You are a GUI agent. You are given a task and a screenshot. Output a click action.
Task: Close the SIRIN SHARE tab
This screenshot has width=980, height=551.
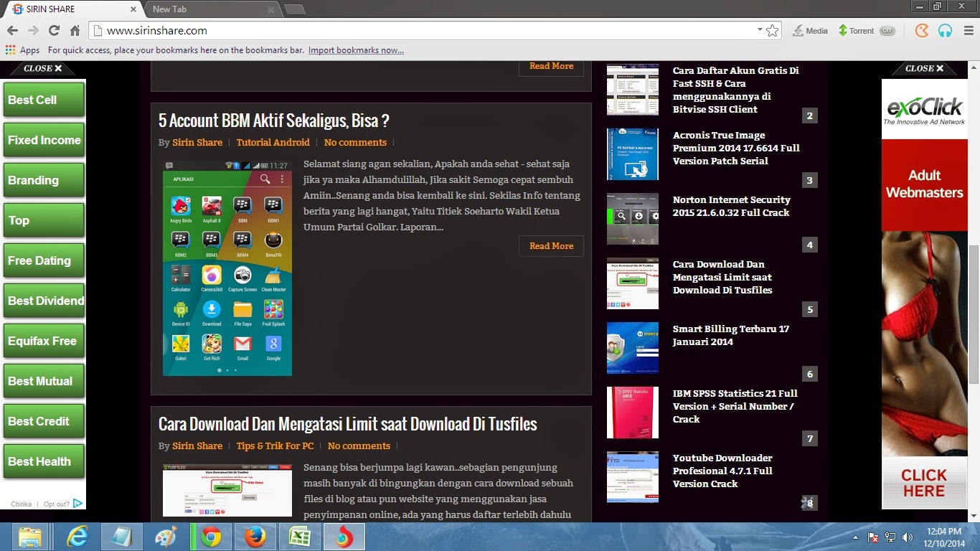pyautogui.click(x=134, y=10)
